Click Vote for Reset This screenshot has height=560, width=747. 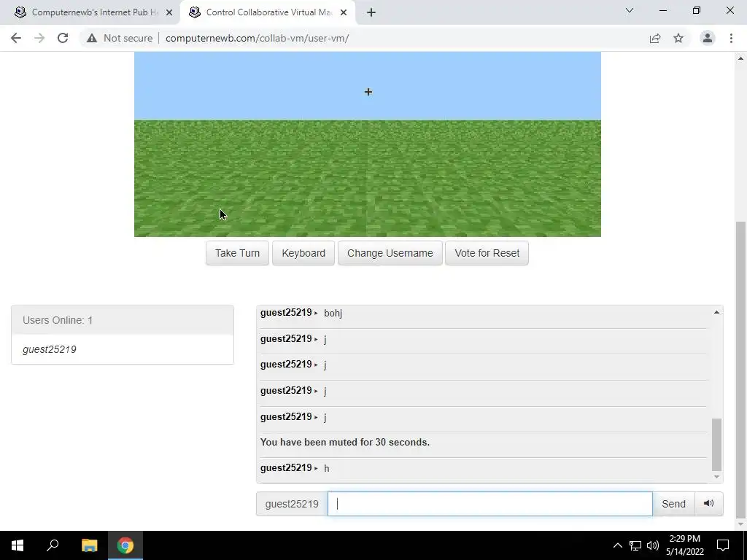[x=487, y=253]
